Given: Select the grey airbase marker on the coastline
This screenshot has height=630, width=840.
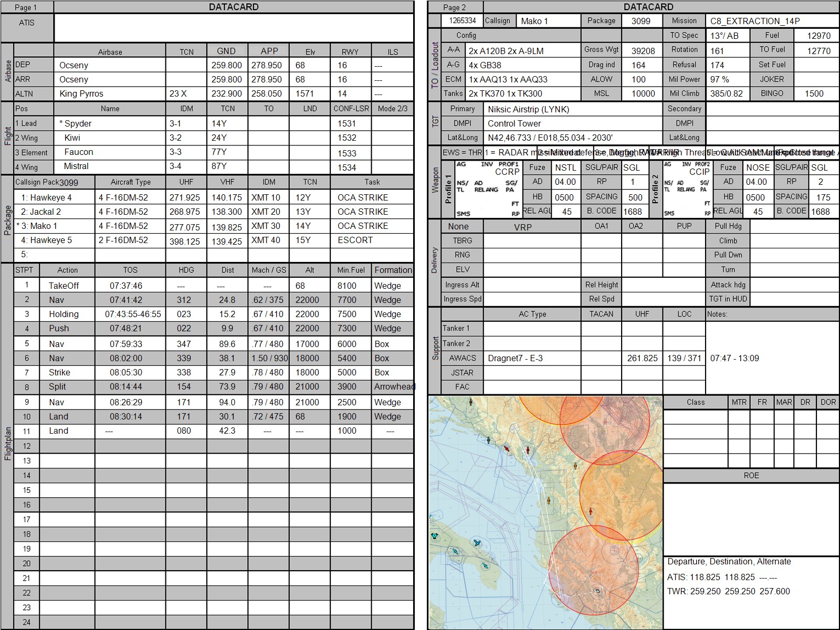Looking at the screenshot, I should 489,440.
